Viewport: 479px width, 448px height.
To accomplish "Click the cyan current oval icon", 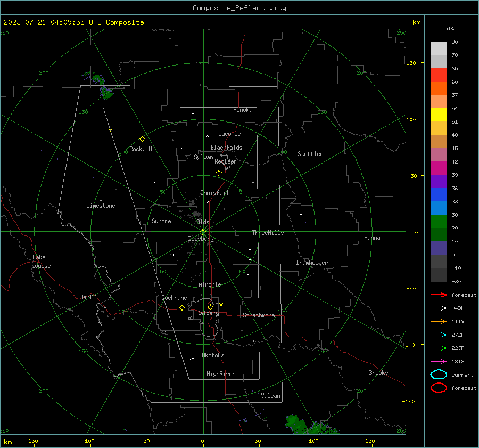I will 439,374.
